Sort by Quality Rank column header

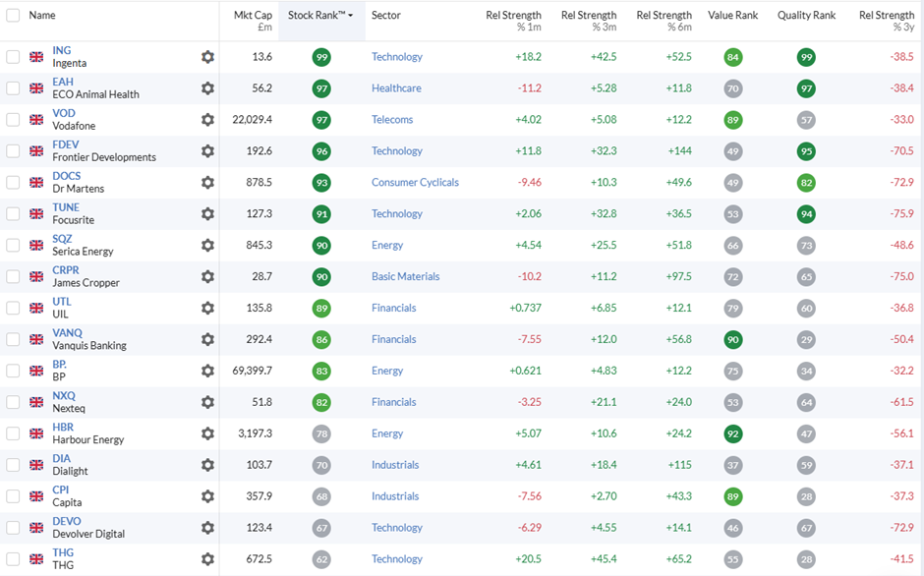[x=806, y=16]
